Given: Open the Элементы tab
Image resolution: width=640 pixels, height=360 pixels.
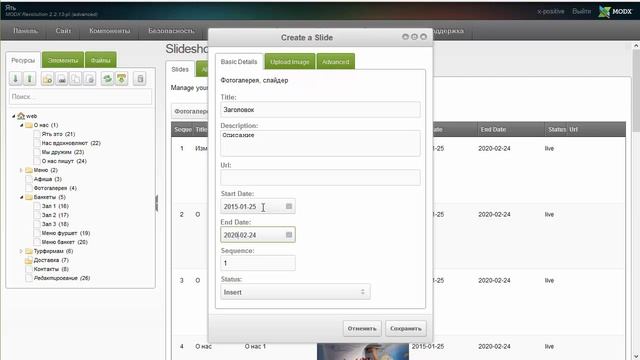Looking at the screenshot, I should [63, 60].
